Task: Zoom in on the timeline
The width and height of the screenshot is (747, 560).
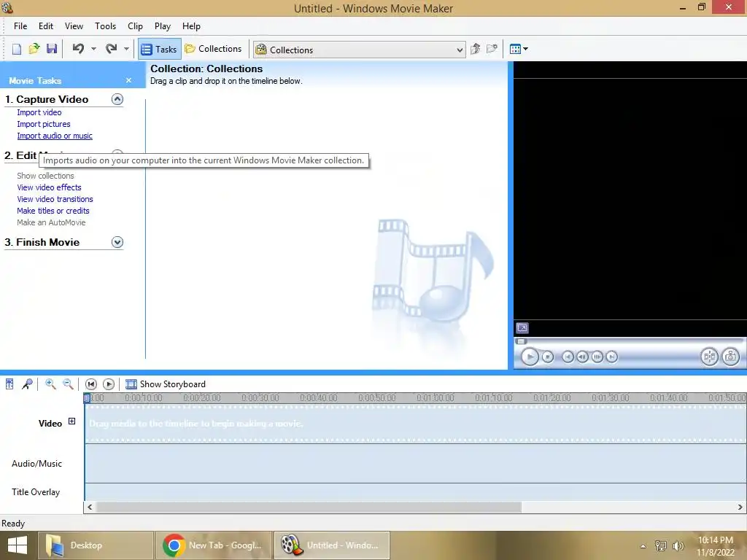Action: (50, 384)
